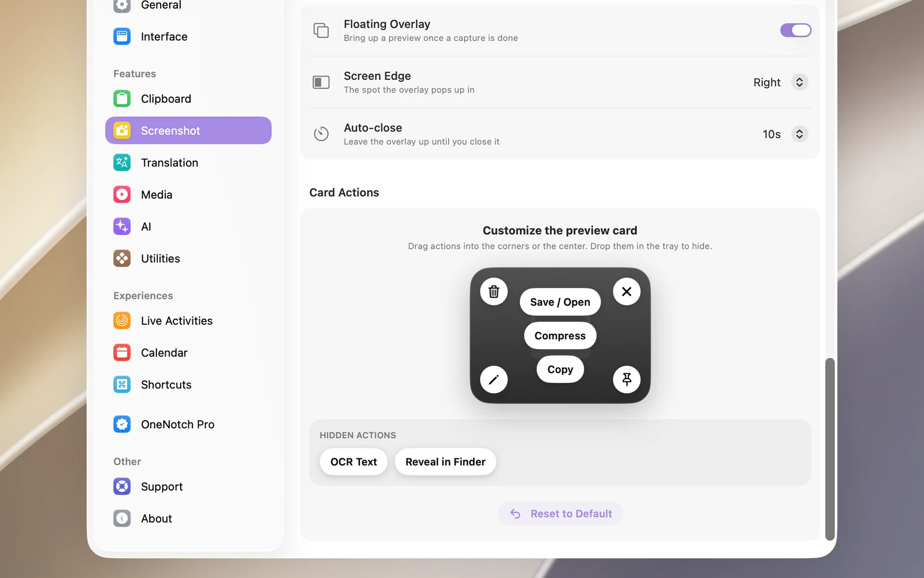Viewport: 924px width, 578px height.
Task: Click the Translation sidebar icon
Action: [122, 162]
